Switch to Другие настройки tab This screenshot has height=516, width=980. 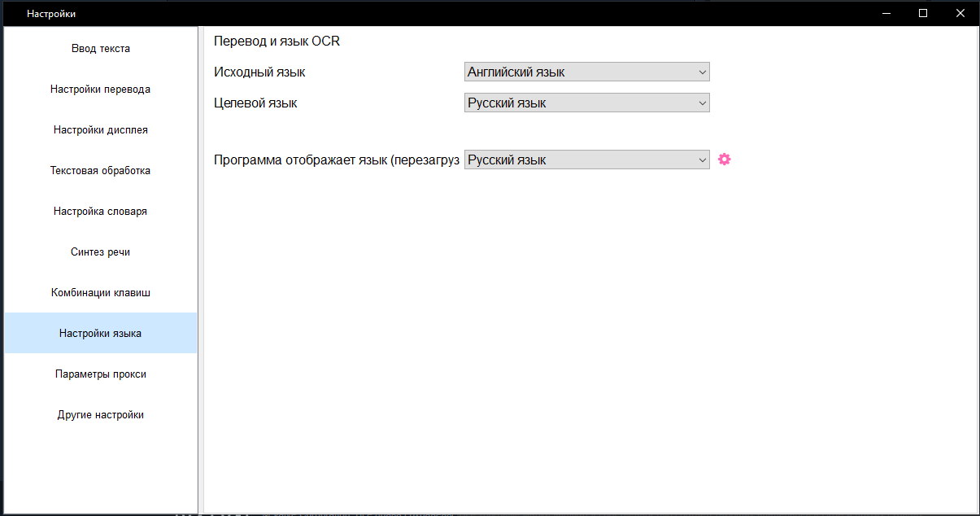pos(101,415)
